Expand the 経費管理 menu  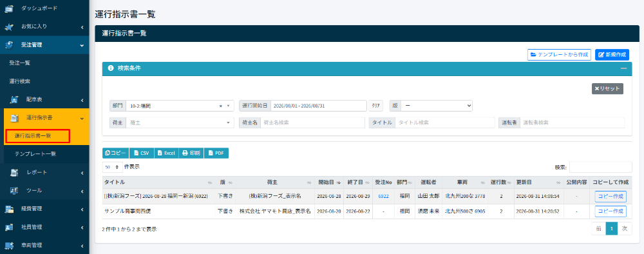click(44, 209)
